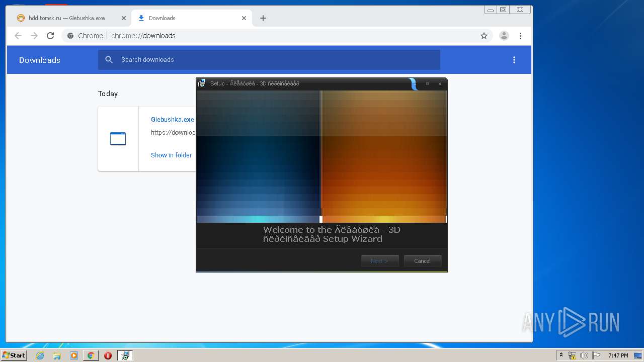This screenshot has height=362, width=644.
Task: Click the download source URL text
Action: click(173, 133)
